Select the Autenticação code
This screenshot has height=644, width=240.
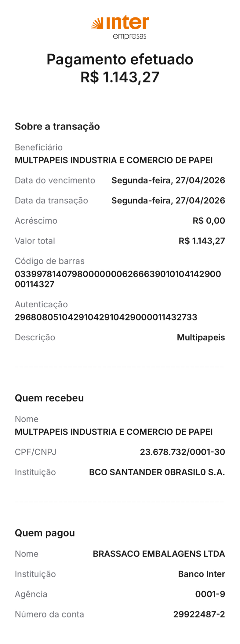point(106,317)
